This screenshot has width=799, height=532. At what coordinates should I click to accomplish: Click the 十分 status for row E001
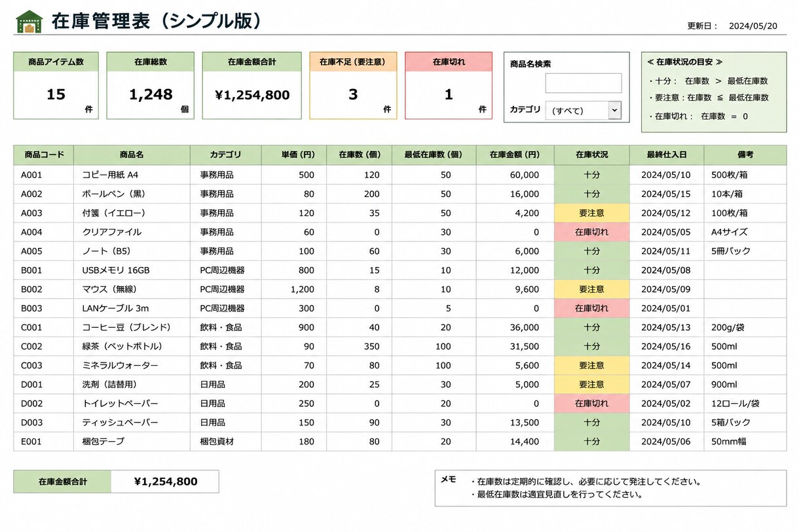[592, 442]
